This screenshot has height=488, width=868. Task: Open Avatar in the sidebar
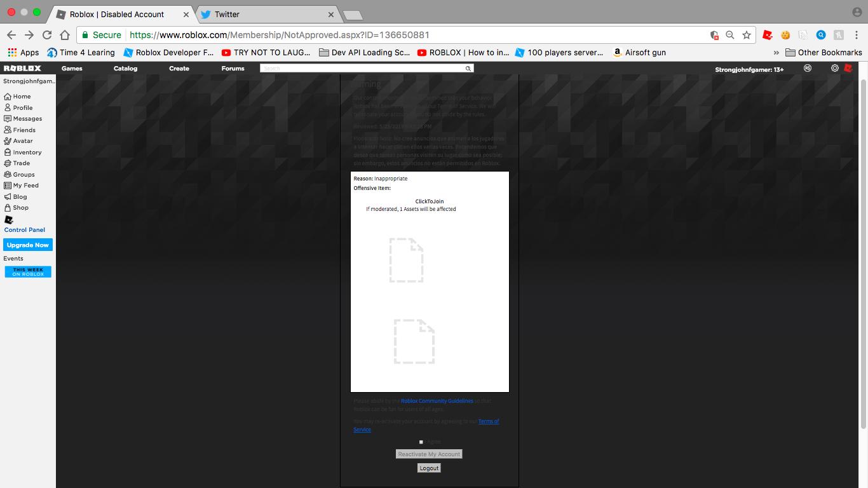click(x=18, y=141)
